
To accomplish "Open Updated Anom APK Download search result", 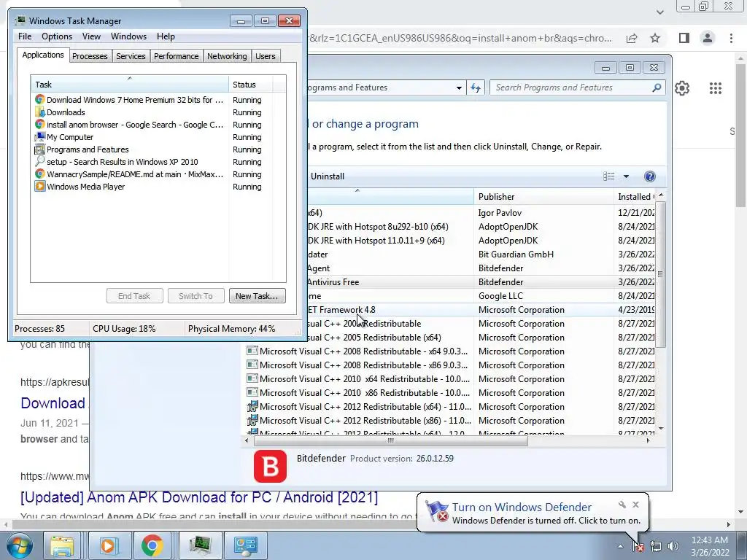I will (199, 497).
